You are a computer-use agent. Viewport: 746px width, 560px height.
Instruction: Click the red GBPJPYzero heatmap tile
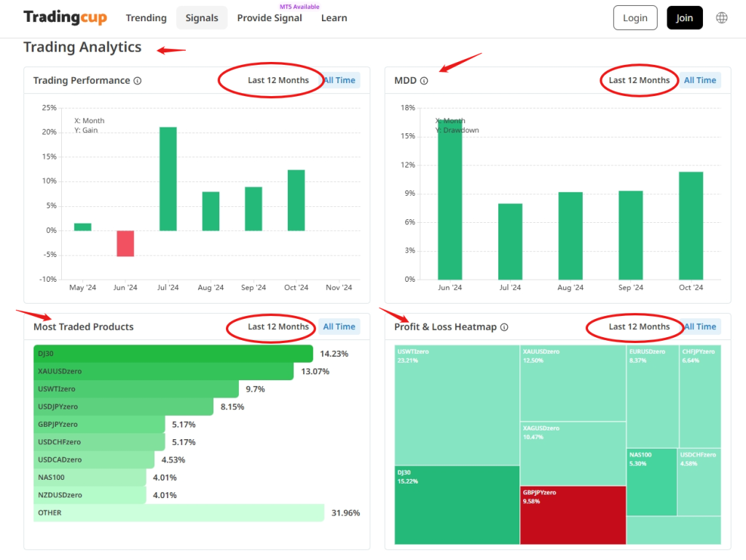[x=573, y=516]
